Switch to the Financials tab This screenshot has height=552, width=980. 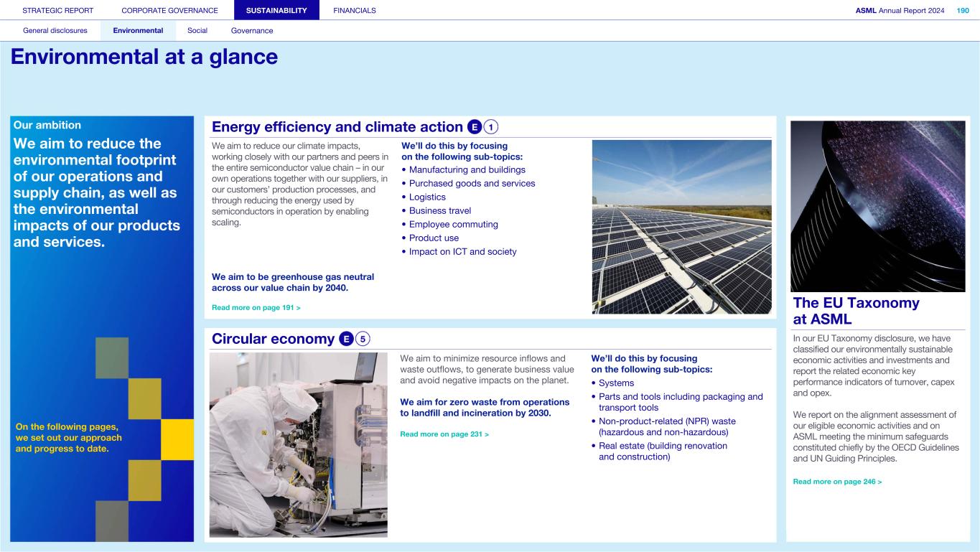pyautogui.click(x=355, y=10)
